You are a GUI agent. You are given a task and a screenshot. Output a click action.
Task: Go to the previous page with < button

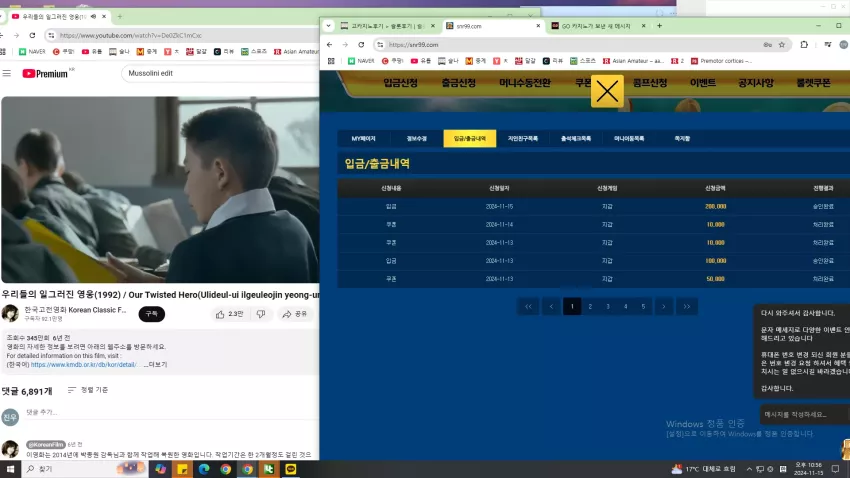click(x=551, y=307)
